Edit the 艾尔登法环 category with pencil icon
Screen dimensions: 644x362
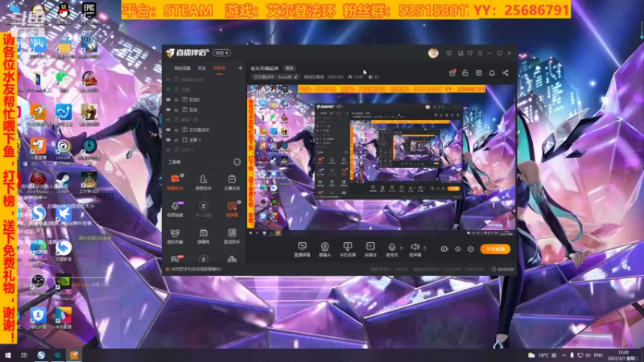click(x=295, y=76)
